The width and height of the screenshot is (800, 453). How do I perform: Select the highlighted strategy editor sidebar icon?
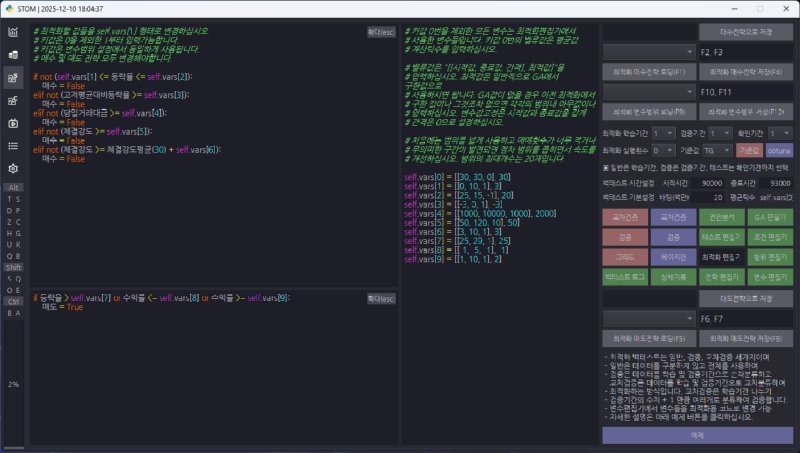click(x=14, y=77)
